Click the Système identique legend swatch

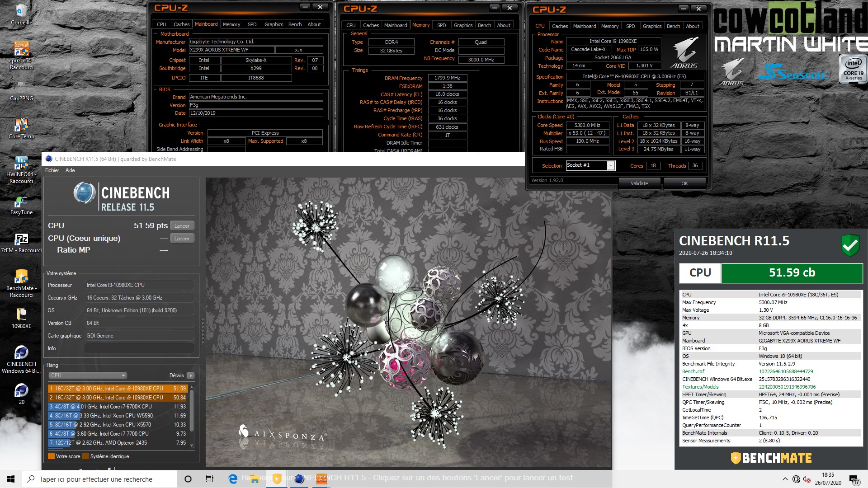click(85, 456)
